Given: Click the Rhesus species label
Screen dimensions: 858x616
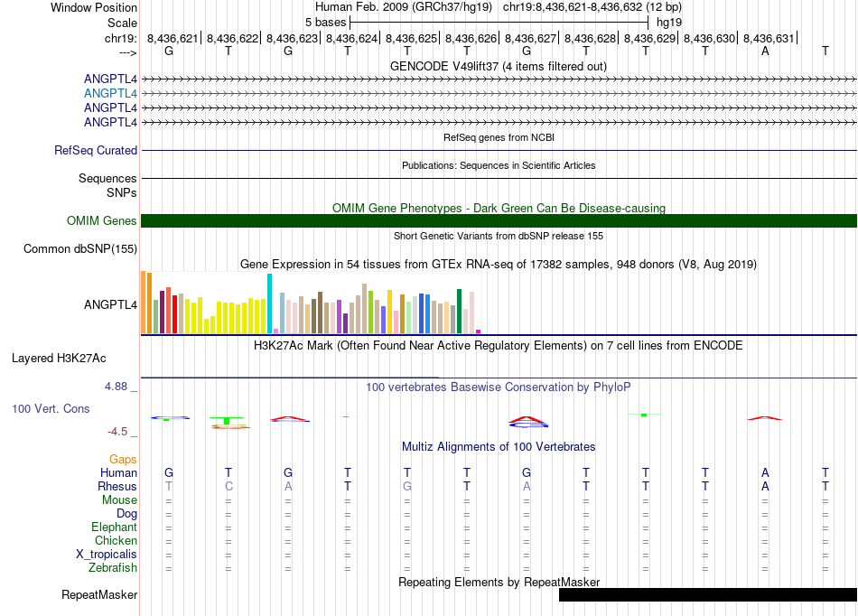Looking at the screenshot, I should (117, 486).
